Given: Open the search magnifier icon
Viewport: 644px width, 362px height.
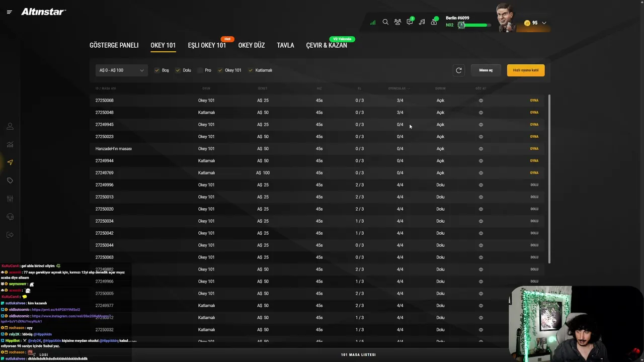Looking at the screenshot, I should point(385,22).
